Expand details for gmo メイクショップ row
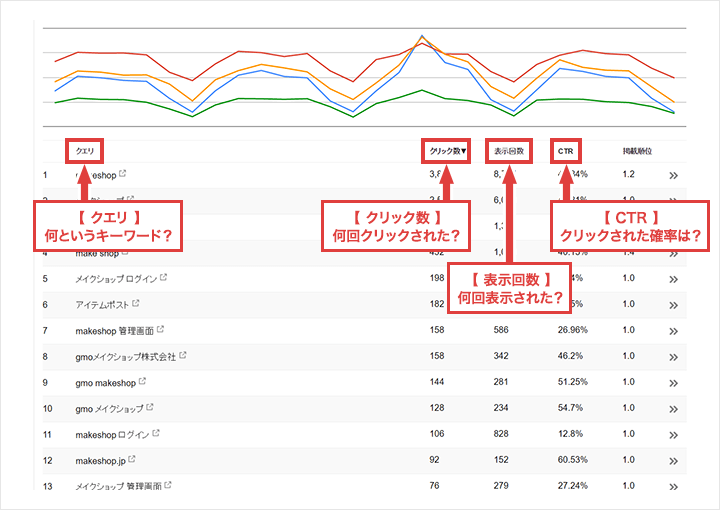The height and width of the screenshot is (510, 720). (674, 409)
